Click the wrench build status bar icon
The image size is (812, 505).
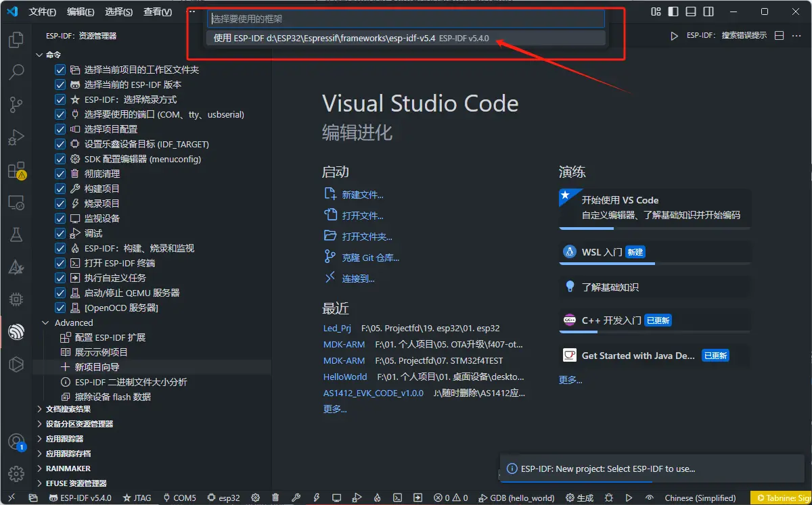[x=296, y=498]
